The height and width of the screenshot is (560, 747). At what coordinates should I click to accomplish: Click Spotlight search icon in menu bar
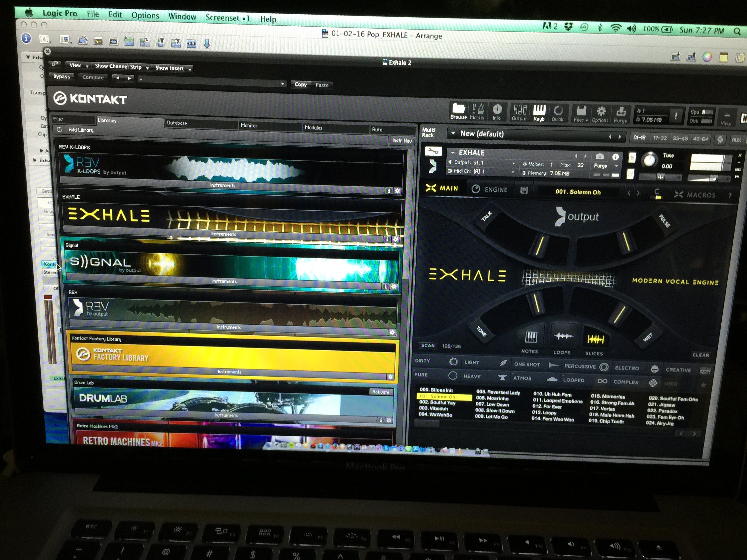coord(737,32)
